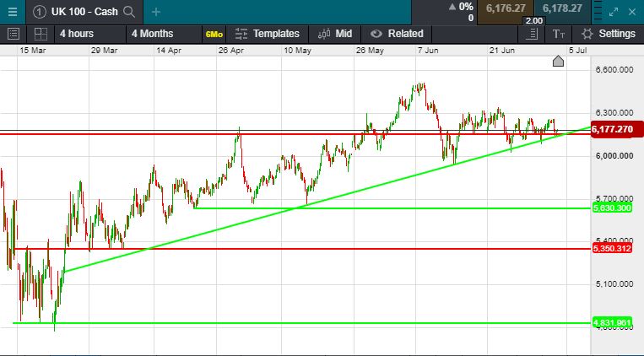Click the 6,600.000 price axis value
The width and height of the screenshot is (644, 356).
[614, 70]
